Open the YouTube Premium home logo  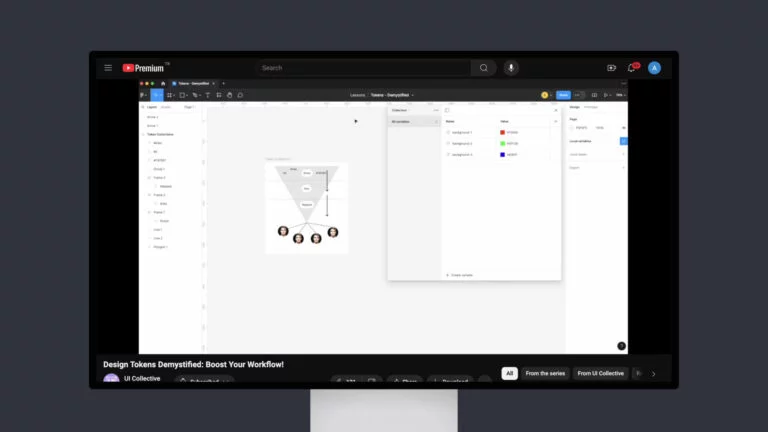(143, 68)
